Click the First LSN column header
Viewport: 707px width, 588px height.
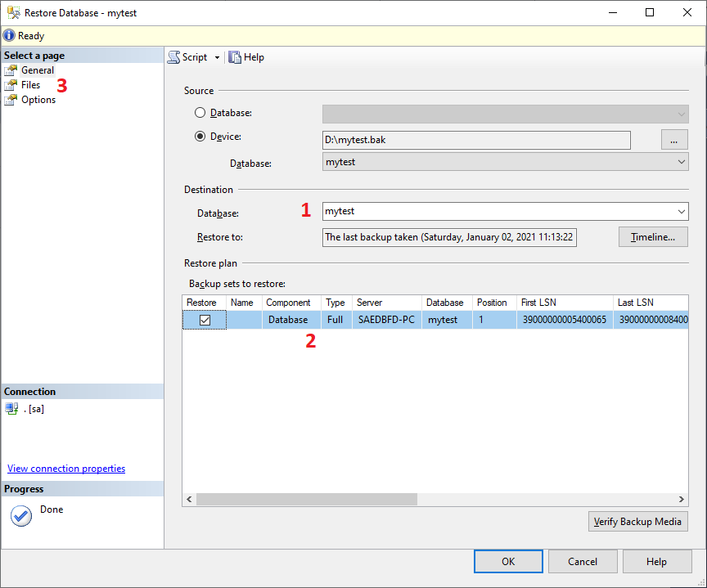pos(565,303)
